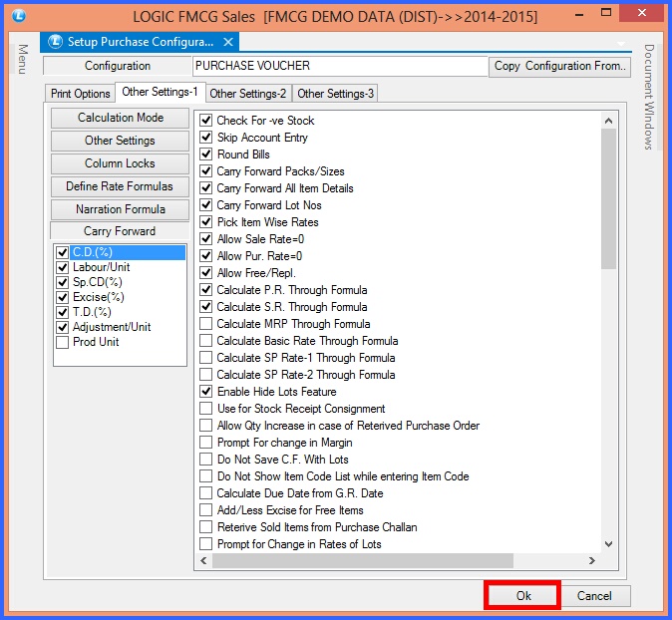Open Column Locks section
672x620 pixels.
click(120, 163)
